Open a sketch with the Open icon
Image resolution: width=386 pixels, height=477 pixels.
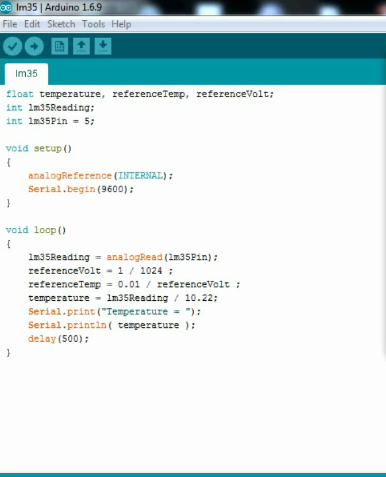pyautogui.click(x=81, y=46)
